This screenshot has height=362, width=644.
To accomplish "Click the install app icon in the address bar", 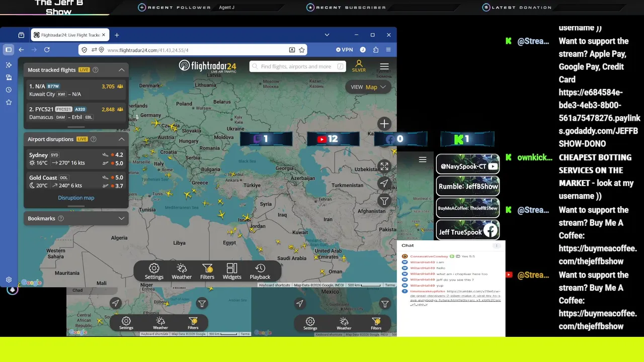I will click(x=292, y=50).
